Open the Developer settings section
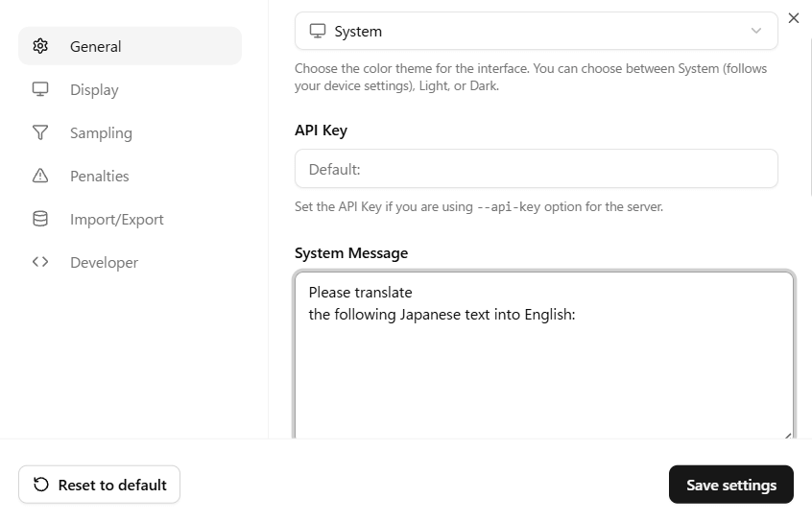The width and height of the screenshot is (812, 522). tap(104, 262)
